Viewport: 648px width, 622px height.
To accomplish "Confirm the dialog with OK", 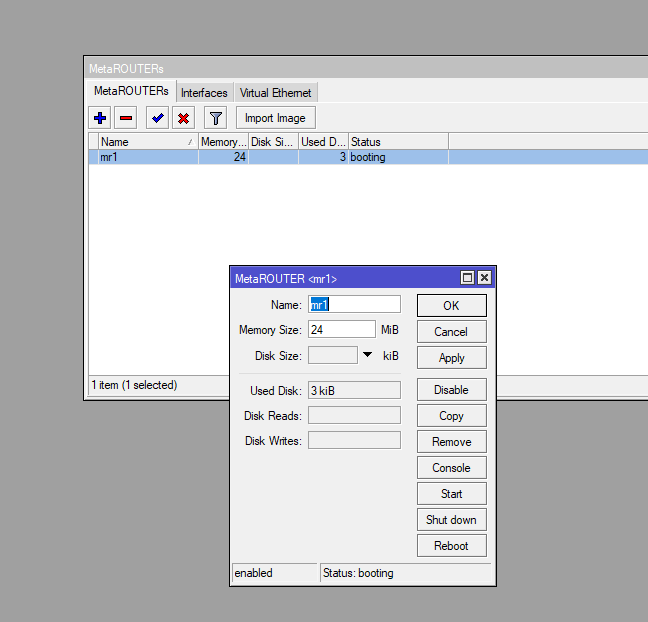I will coord(451,305).
